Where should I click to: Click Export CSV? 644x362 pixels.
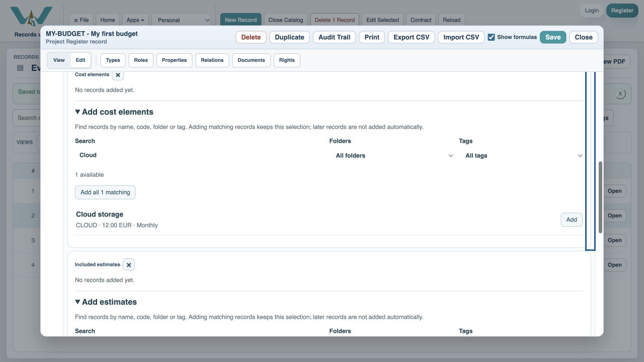(x=412, y=37)
